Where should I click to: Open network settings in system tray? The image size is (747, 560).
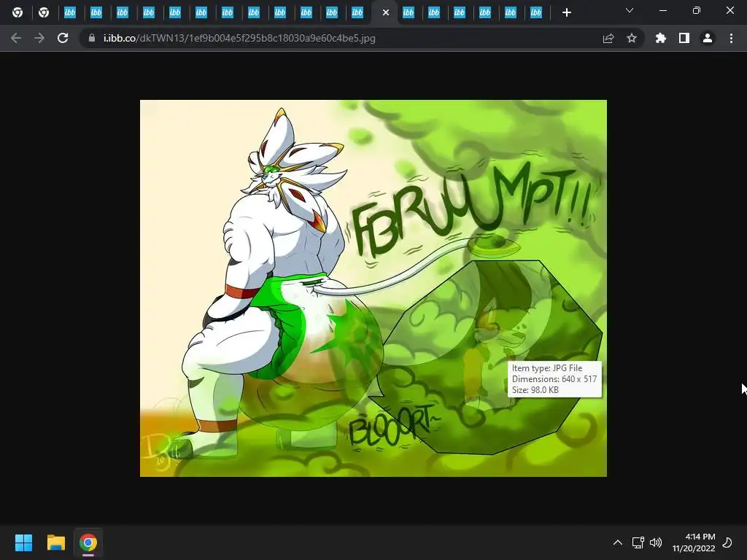click(638, 542)
